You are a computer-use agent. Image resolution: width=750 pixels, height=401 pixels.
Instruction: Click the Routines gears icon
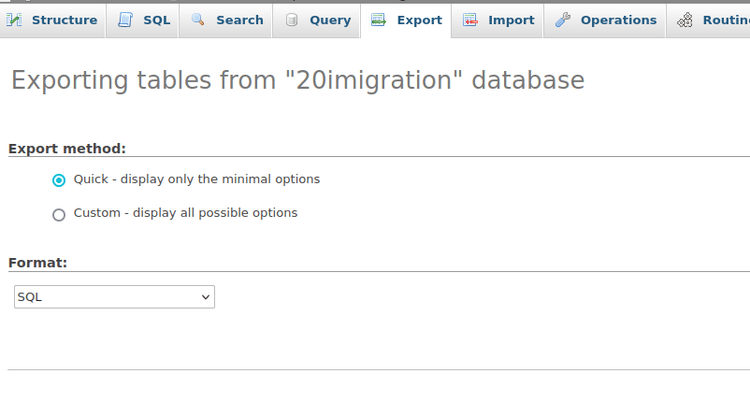(685, 20)
